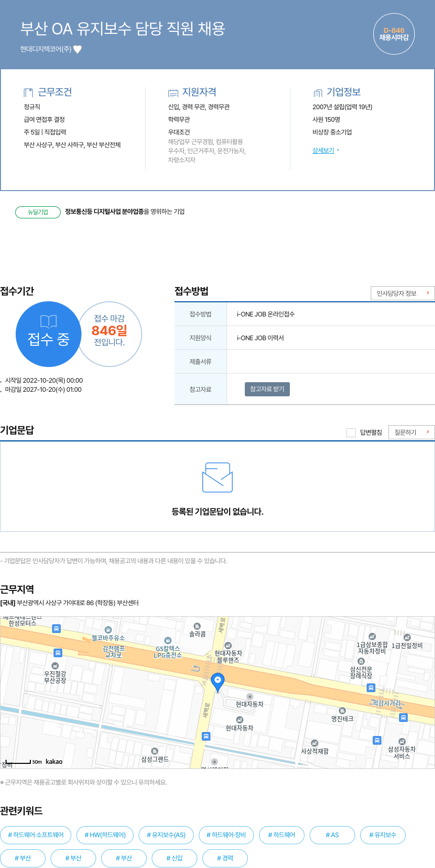The image size is (435, 868).
Task: Click the 근무조건 section icon
Action: click(28, 93)
